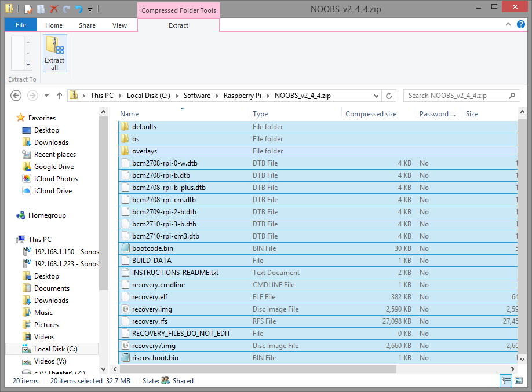Screen dimensions: 532x392
Task: Click the file list scroll down arrow
Action: click(522, 359)
